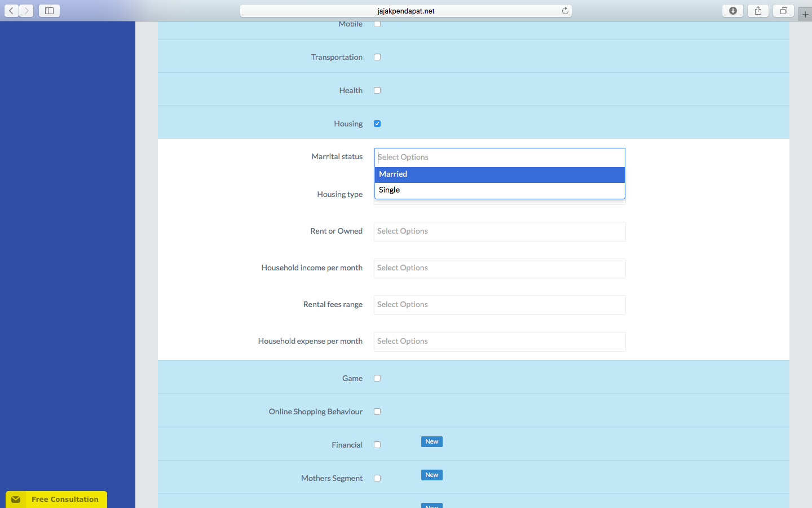Open the Safari downloads button
Screen dimensions: 812x508
(x=733, y=11)
